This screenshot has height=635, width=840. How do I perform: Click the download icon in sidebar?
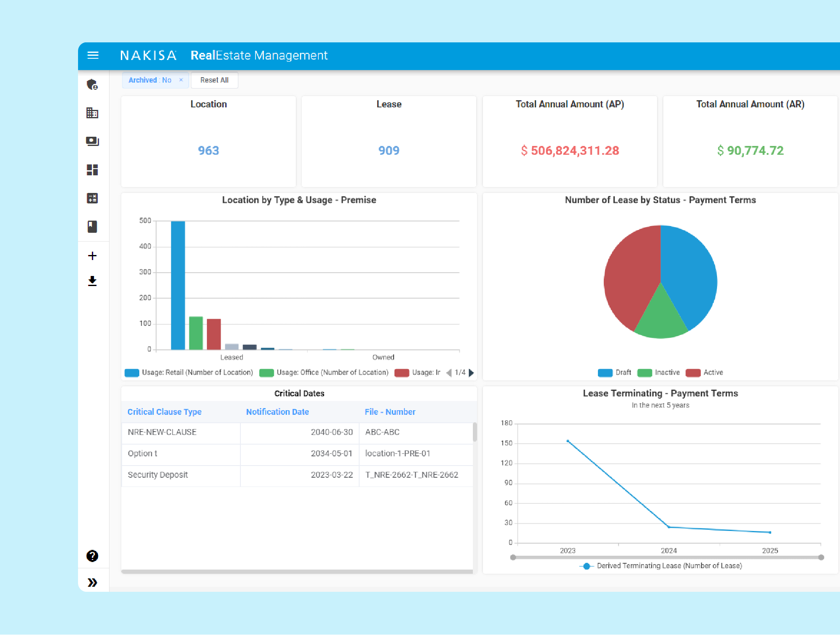click(92, 281)
